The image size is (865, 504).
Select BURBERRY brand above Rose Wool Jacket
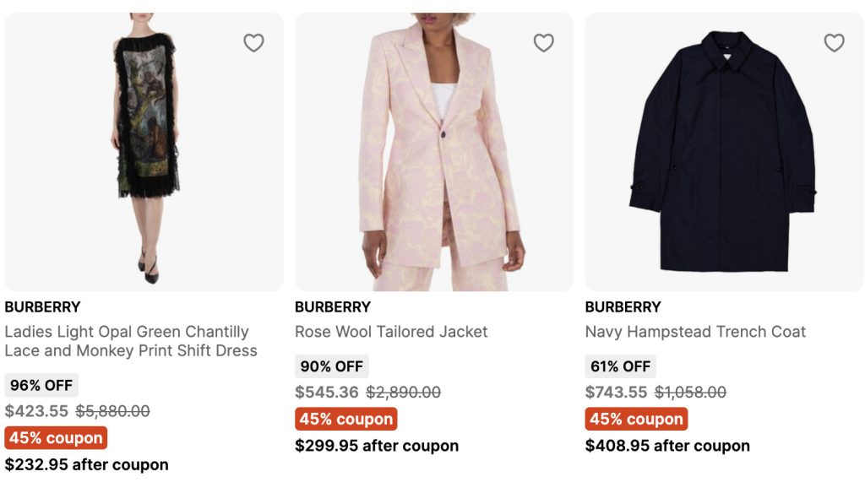tap(333, 306)
